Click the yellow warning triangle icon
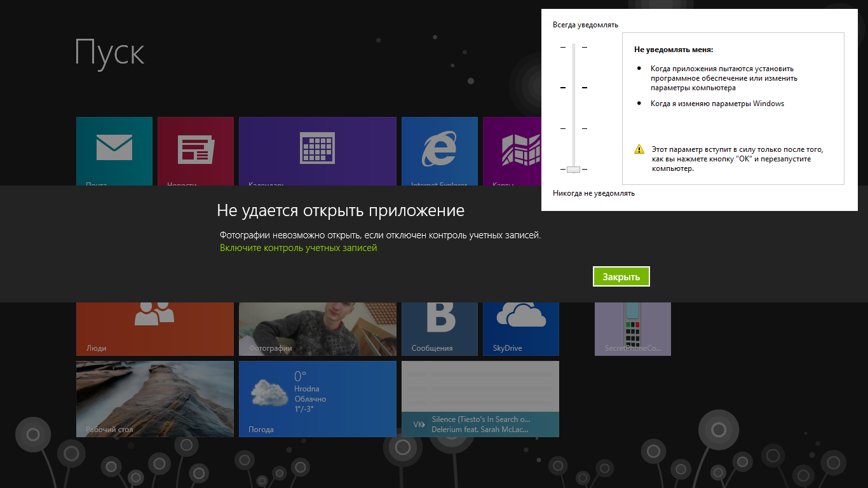 639,149
